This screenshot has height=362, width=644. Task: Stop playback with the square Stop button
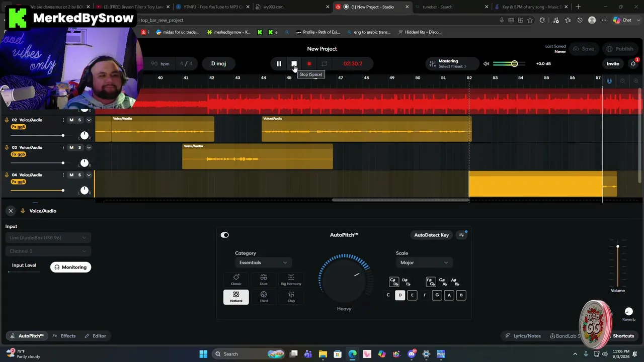294,64
